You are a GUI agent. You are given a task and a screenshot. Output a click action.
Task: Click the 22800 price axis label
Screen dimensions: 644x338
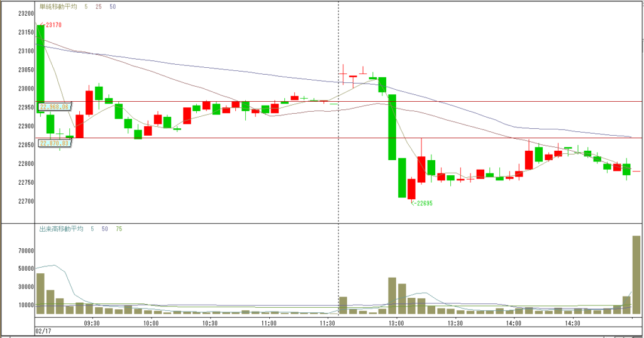26,164
